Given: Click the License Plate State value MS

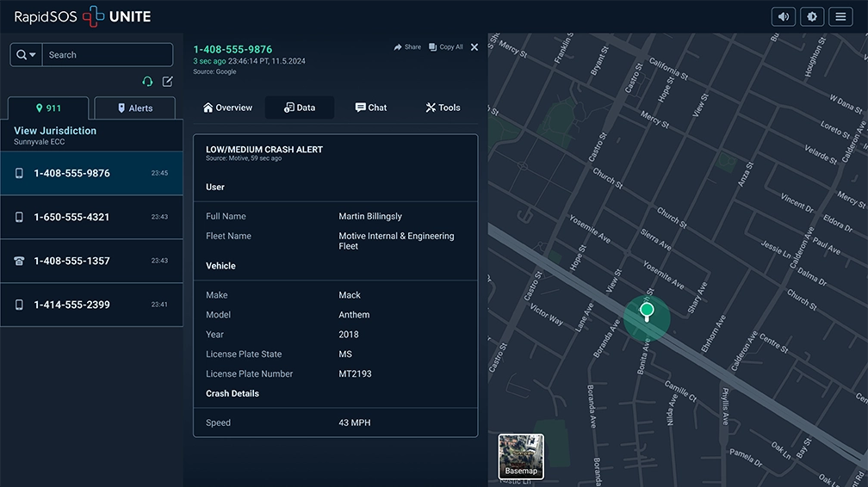Looking at the screenshot, I should click(345, 354).
